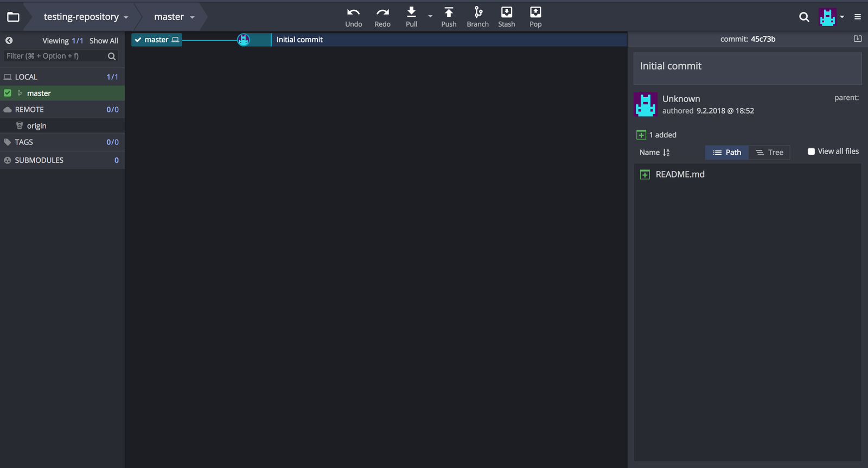Click the Initial commit message box
The image size is (868, 468).
click(748, 68)
